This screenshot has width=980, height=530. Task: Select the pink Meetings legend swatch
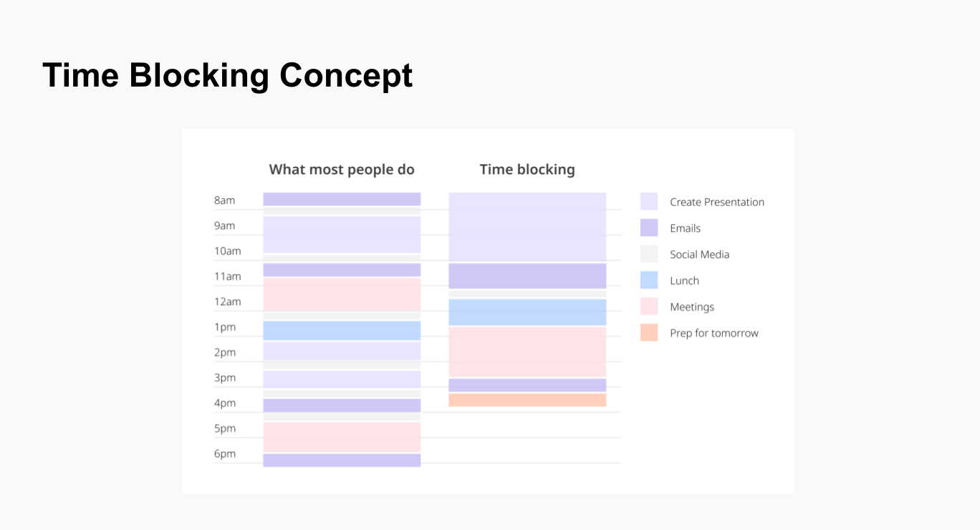(x=649, y=307)
